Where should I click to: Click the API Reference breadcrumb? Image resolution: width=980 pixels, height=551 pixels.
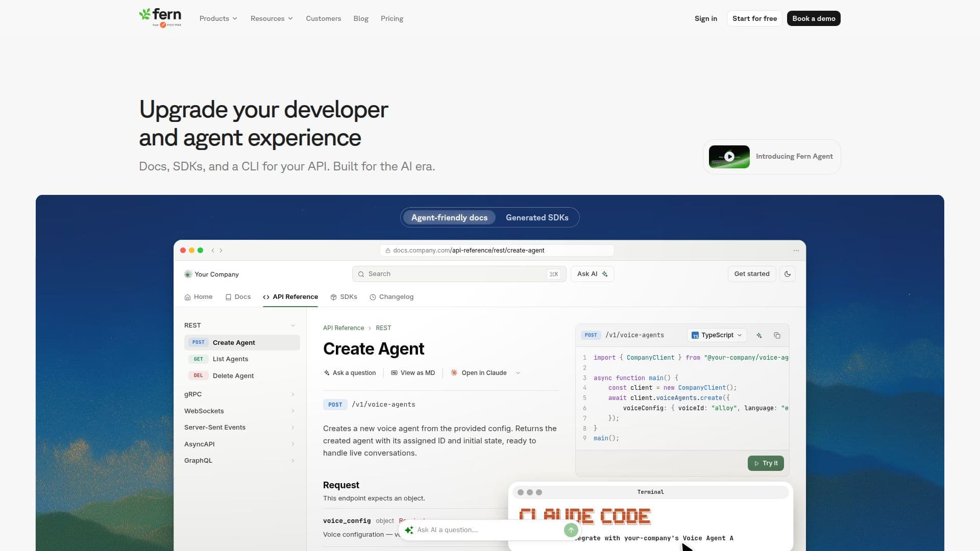344,328
